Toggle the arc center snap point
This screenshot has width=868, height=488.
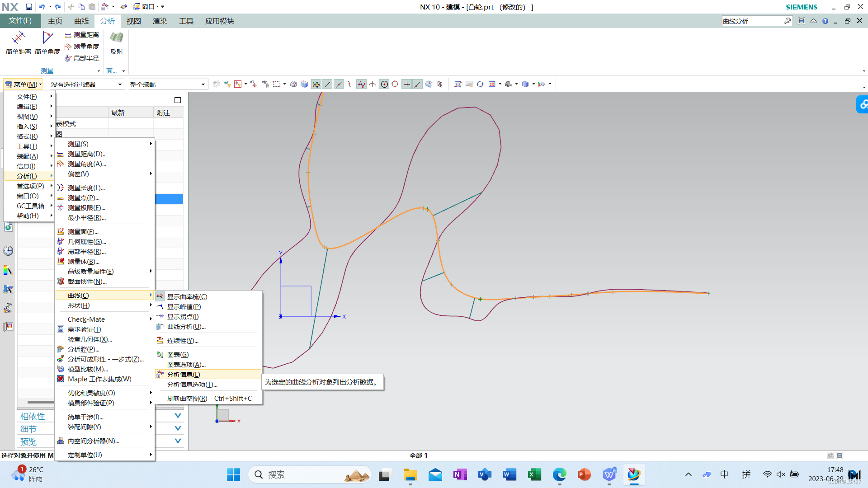click(x=384, y=84)
